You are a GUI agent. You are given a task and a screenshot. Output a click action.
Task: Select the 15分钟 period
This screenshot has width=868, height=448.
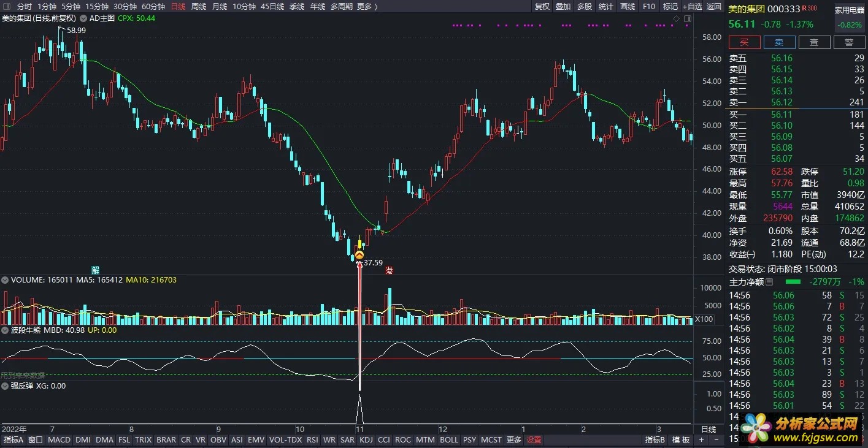pos(97,6)
